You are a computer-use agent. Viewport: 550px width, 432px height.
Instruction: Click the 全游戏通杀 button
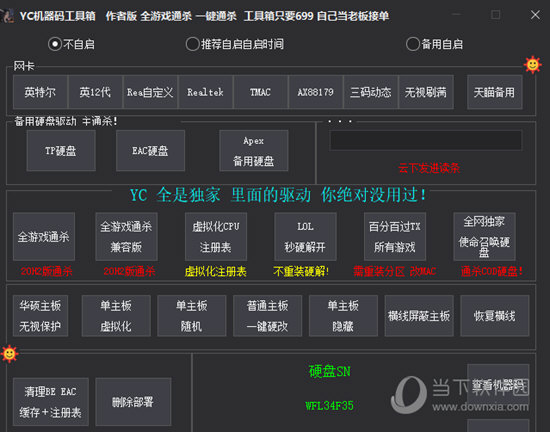(44, 236)
